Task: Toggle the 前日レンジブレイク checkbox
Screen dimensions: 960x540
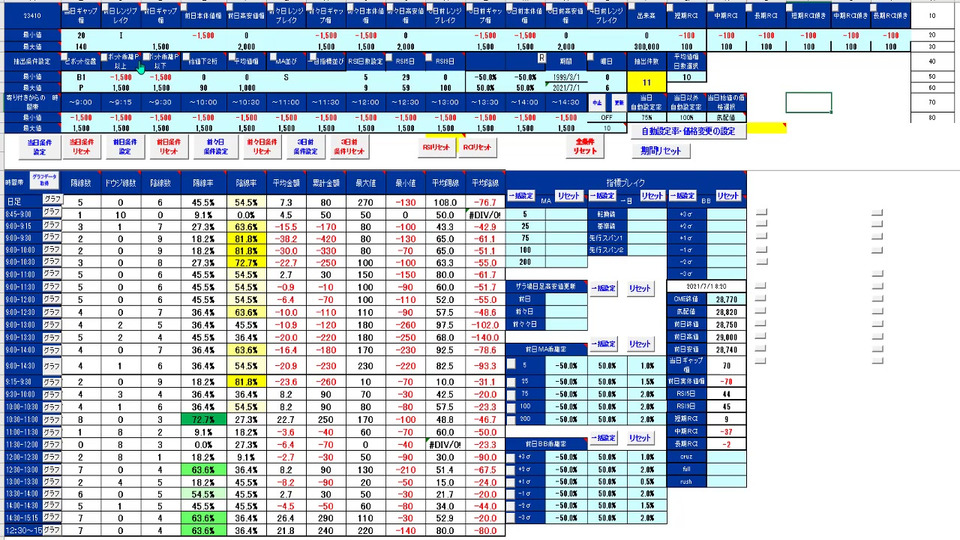Action: (x=105, y=9)
